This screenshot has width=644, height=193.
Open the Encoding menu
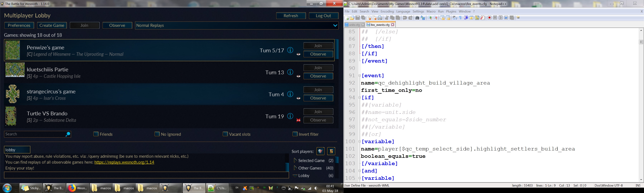click(x=387, y=11)
